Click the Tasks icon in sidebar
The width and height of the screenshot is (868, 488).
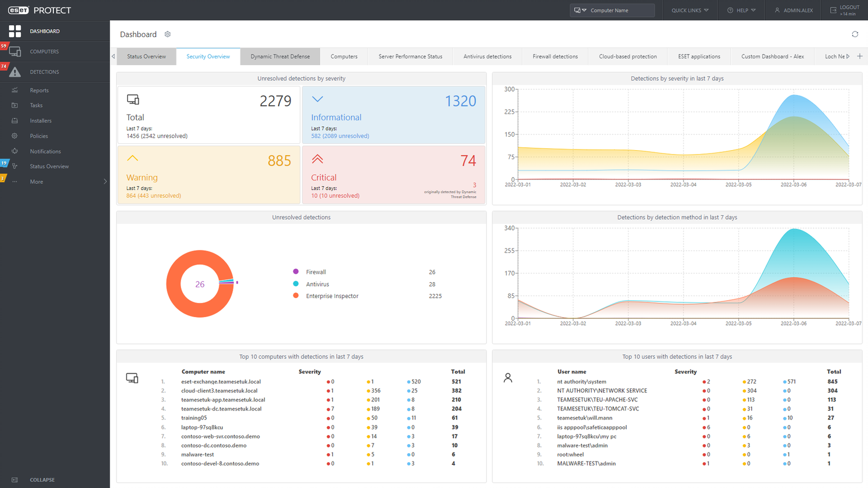pyautogui.click(x=15, y=105)
